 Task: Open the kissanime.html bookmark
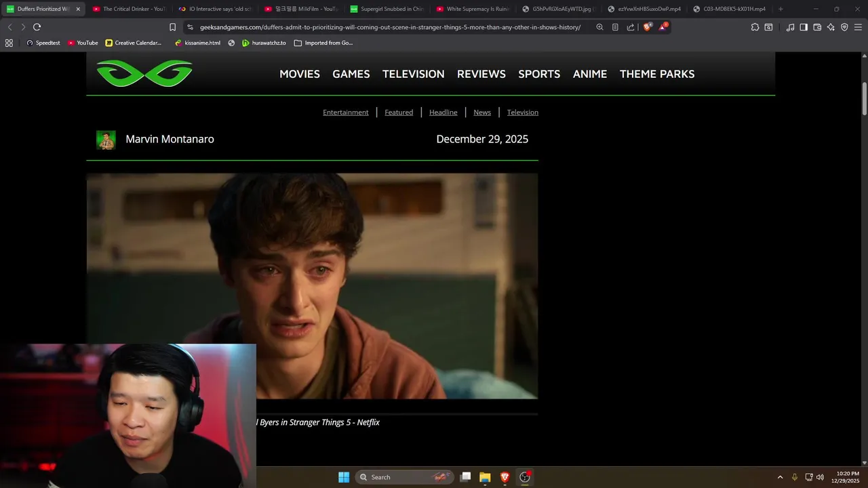pos(197,43)
